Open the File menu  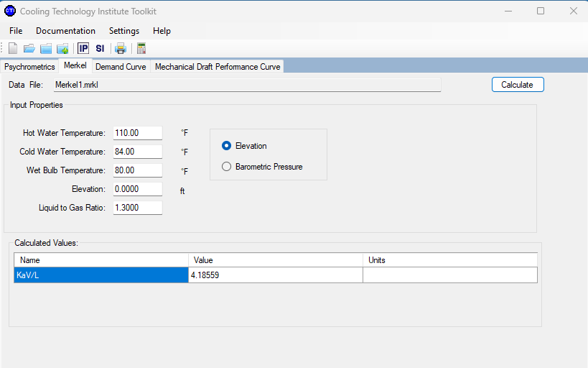point(16,31)
